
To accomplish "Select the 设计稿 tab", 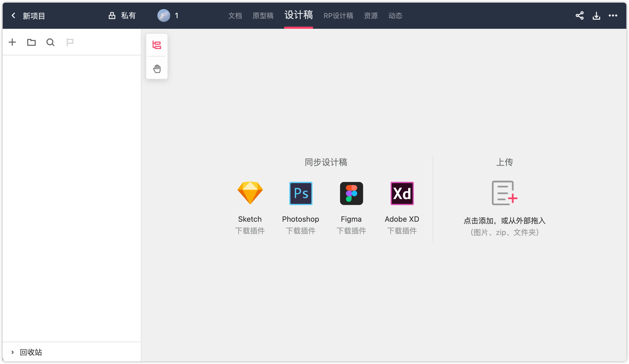I will point(298,15).
